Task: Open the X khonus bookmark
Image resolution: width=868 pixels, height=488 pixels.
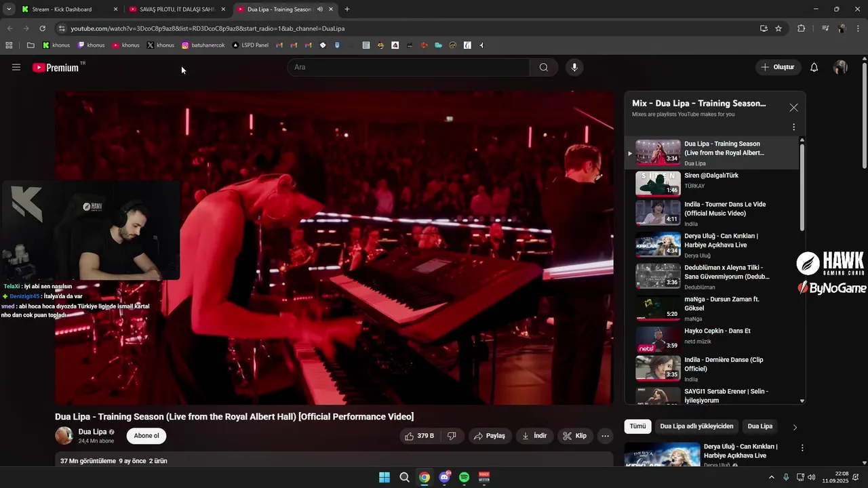Action: point(161,45)
